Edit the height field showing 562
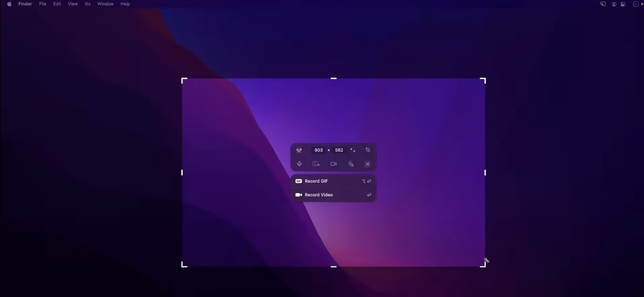 click(x=339, y=150)
